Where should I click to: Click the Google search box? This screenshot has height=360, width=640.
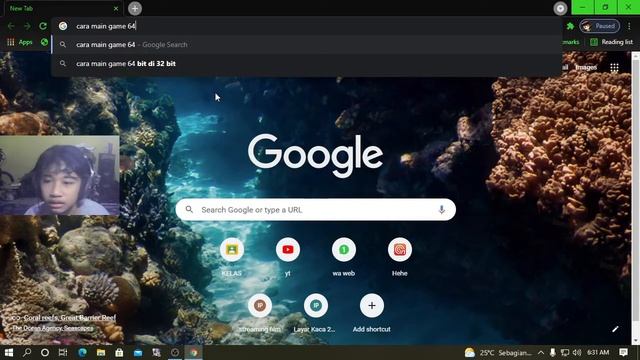pyautogui.click(x=316, y=210)
